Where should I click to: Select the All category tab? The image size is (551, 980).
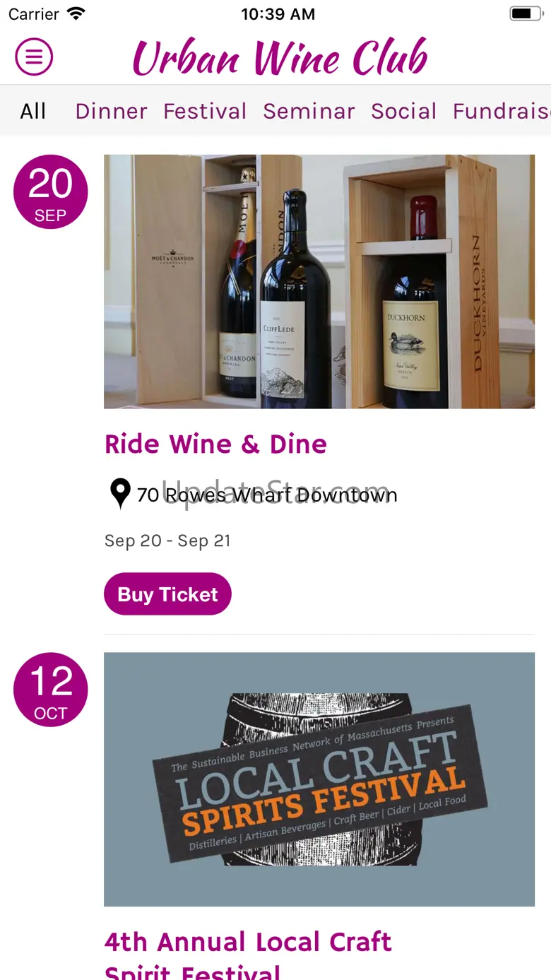(x=33, y=111)
